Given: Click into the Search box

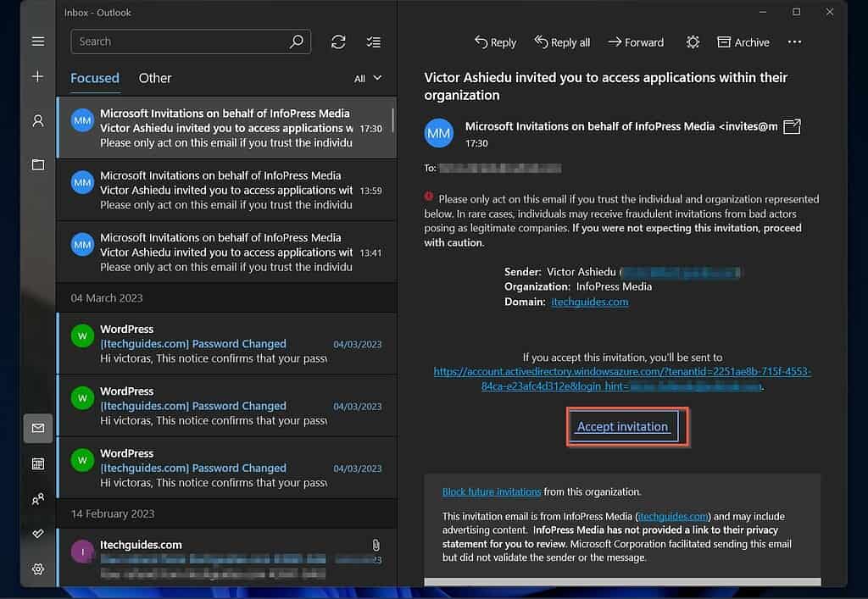Looking at the screenshot, I should point(191,42).
